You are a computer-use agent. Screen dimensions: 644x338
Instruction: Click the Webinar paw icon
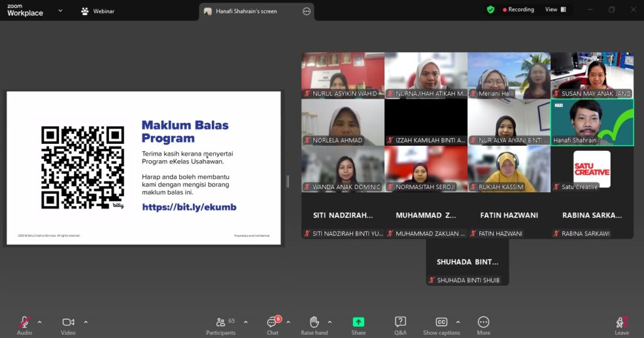[x=85, y=11]
